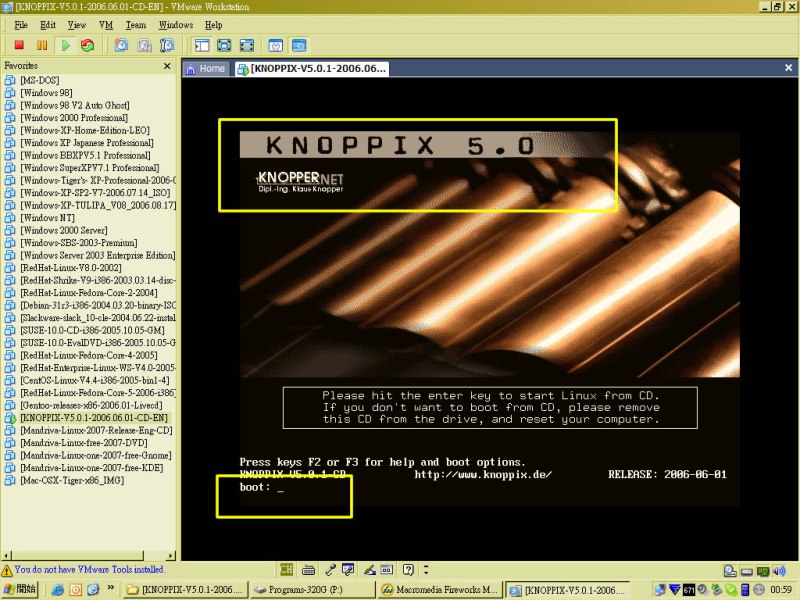Open the Team menu
This screenshot has width=800, height=600.
pyautogui.click(x=136, y=25)
